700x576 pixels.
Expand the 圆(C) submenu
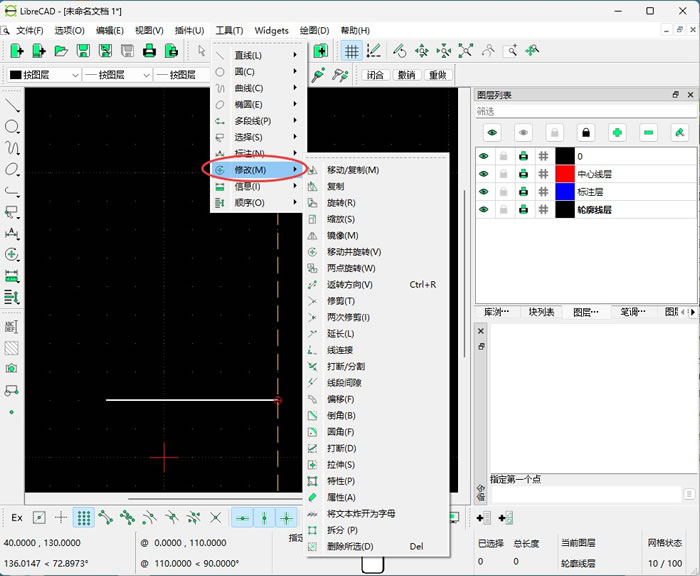[x=258, y=71]
